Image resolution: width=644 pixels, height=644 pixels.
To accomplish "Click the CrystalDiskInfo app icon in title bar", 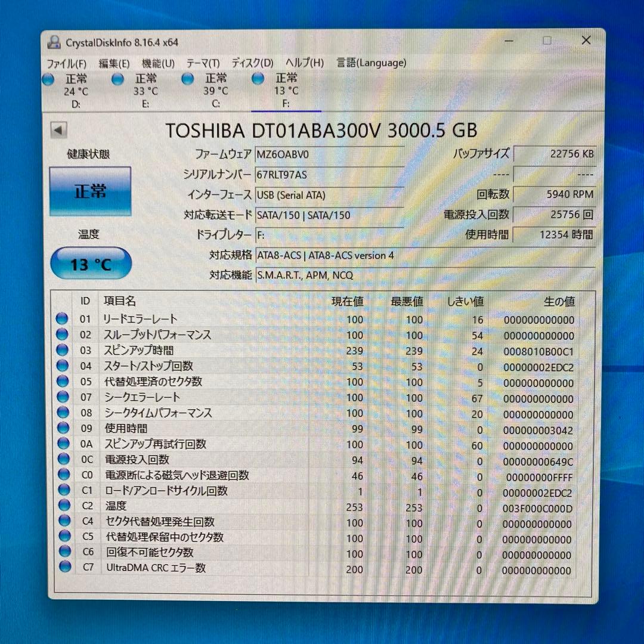I will click(54, 42).
